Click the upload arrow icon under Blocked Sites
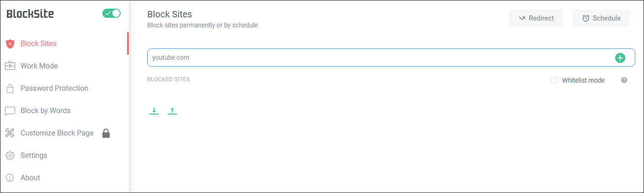The width and height of the screenshot is (644, 193). pyautogui.click(x=172, y=111)
